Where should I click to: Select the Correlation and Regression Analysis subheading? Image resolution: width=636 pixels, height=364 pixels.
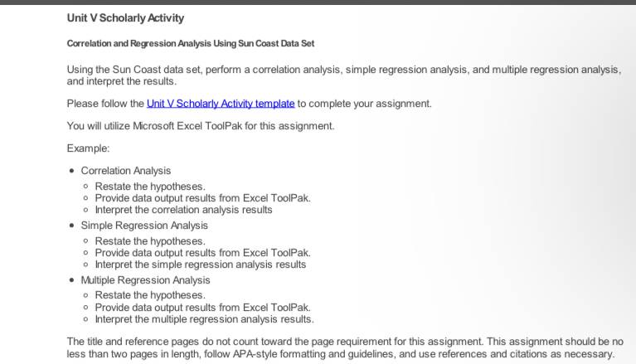tap(191, 43)
